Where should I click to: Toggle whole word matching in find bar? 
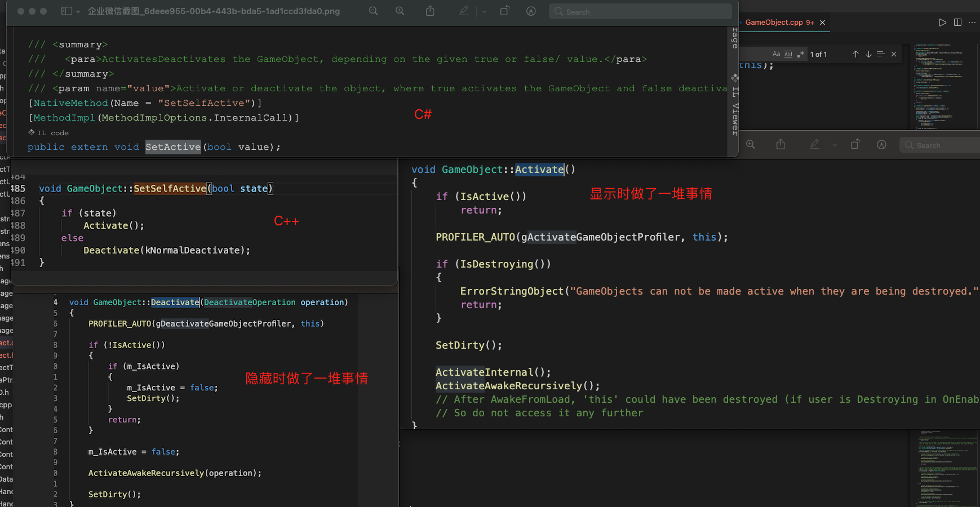(788, 54)
